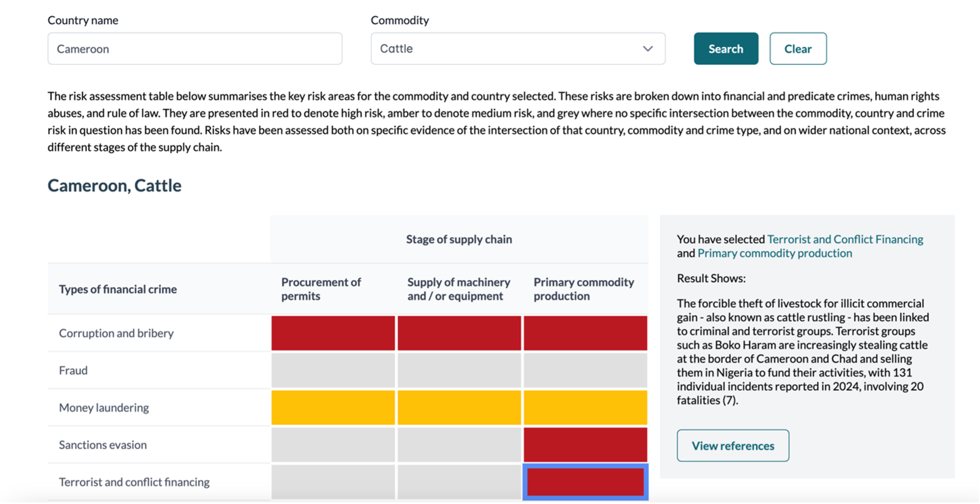This screenshot has height=504, width=980.
Task: Select Fraud Primary commodity production grey cell
Action: 585,370
